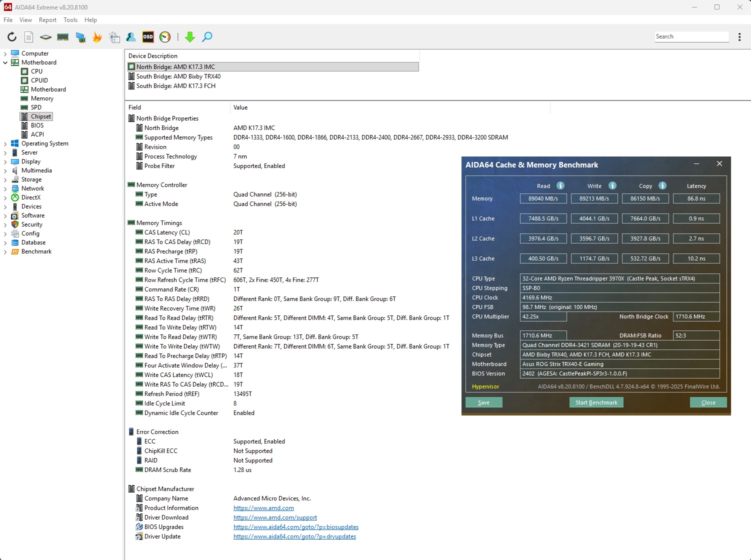The image size is (751, 560).
Task: Click the magnifying glass search icon
Action: point(207,37)
